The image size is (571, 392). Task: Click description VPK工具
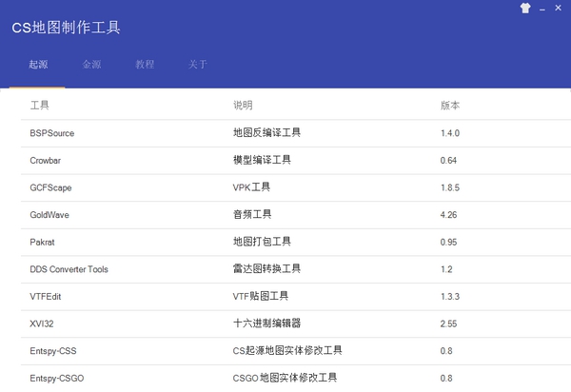[x=251, y=187]
